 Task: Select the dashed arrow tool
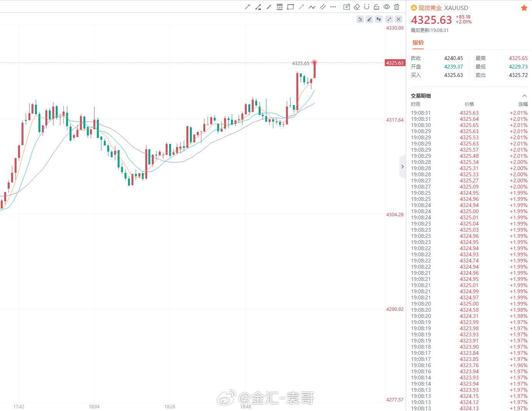[x=301, y=7]
